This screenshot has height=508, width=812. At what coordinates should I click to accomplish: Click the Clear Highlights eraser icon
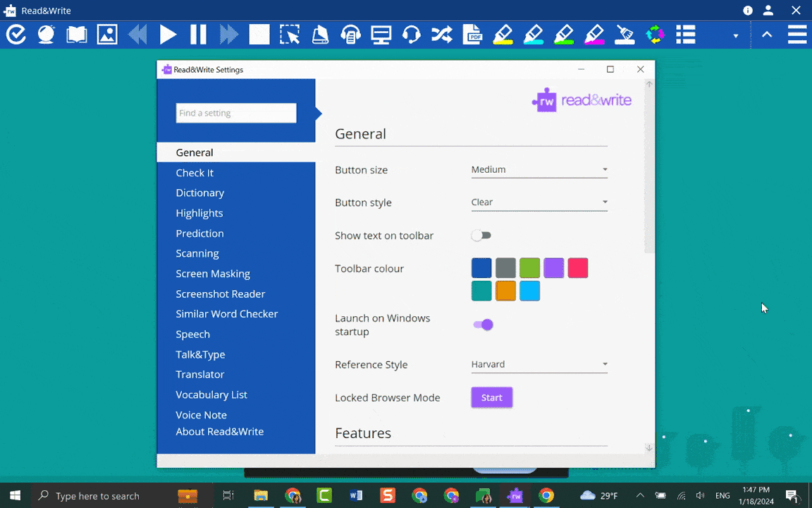pyautogui.click(x=625, y=34)
